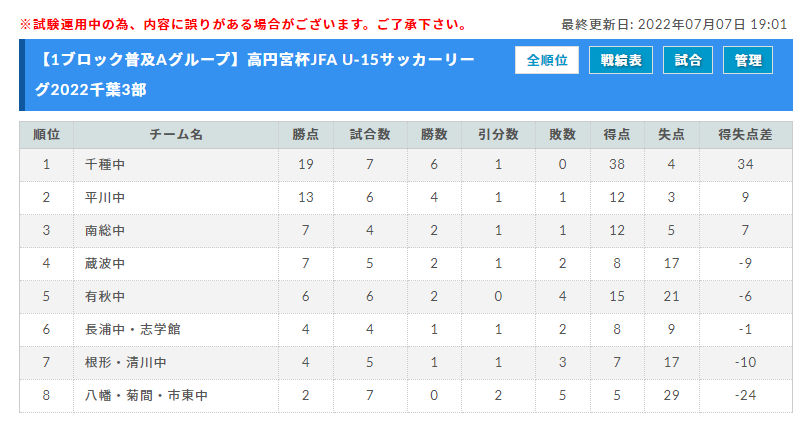Select 長浦中・志学館 team entry
This screenshot has width=805, height=429.
[132, 329]
